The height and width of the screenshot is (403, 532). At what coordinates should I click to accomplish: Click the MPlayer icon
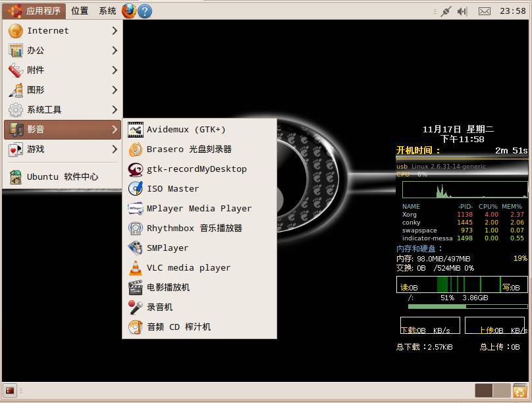click(136, 209)
